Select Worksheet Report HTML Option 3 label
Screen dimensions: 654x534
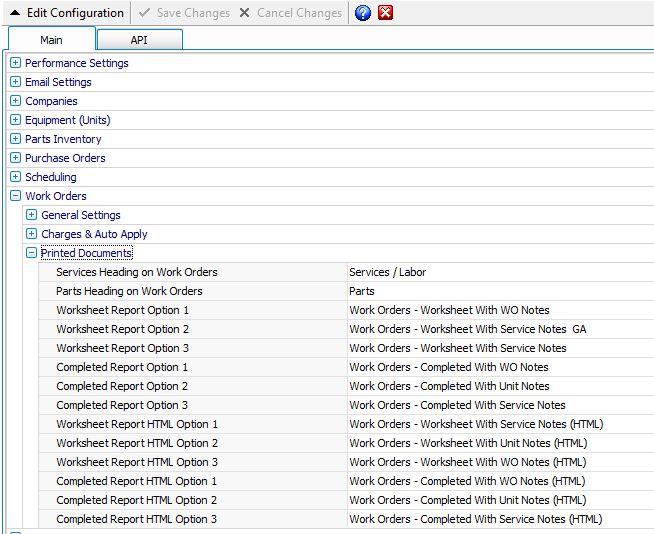point(137,462)
